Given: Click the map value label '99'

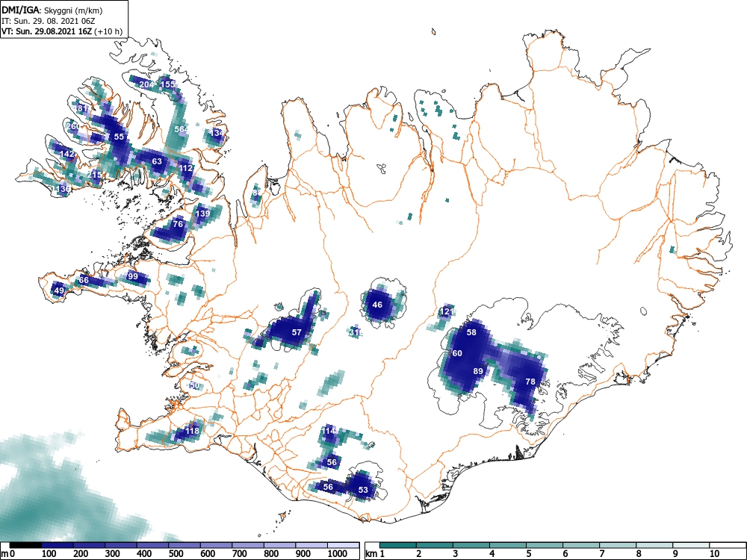Looking at the screenshot, I should tap(132, 276).
